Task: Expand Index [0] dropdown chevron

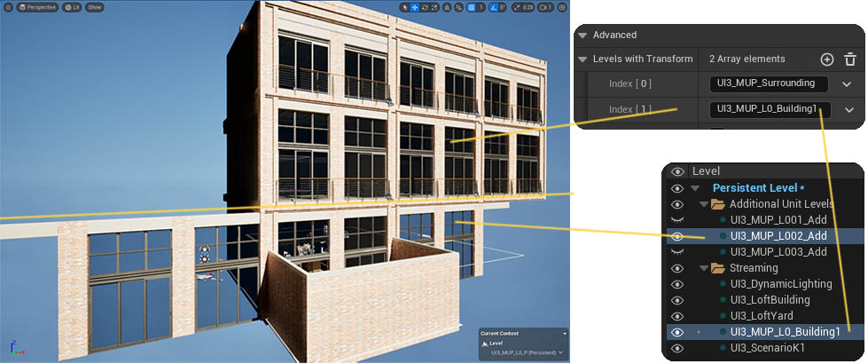Action: (x=848, y=84)
